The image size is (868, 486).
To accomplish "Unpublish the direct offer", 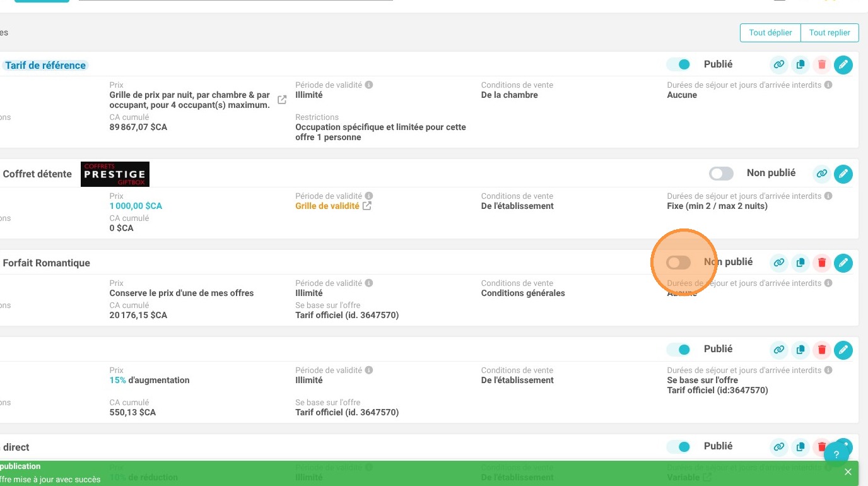I will point(679,447).
